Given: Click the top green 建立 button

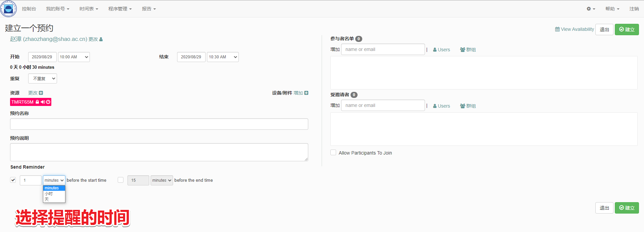Looking at the screenshot, I should pyautogui.click(x=627, y=30).
